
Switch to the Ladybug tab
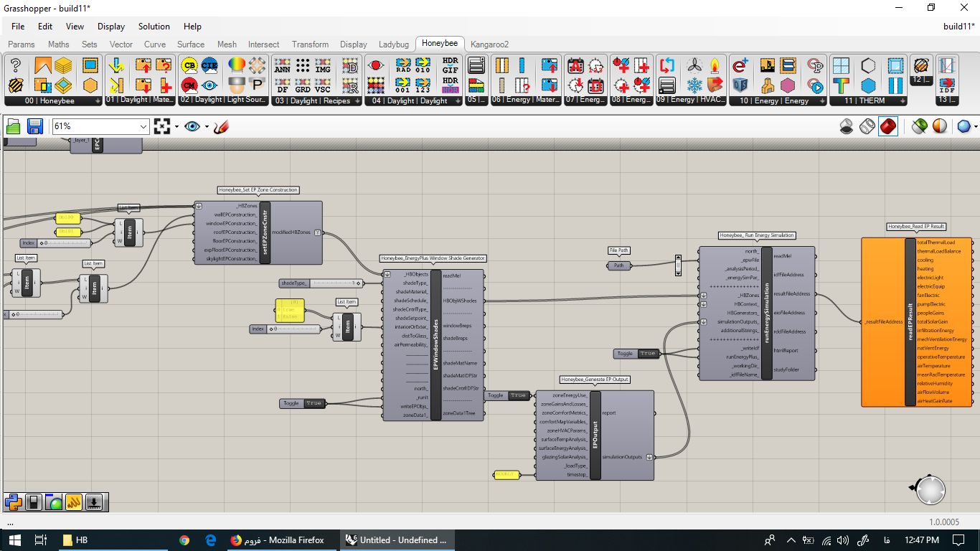(x=393, y=44)
